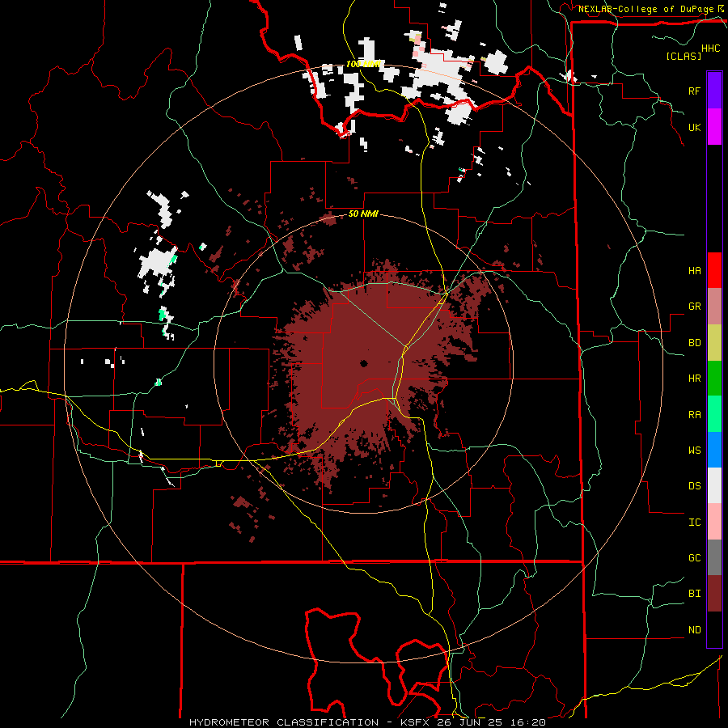
Task: Click the ND legend label
Action: [x=695, y=630]
